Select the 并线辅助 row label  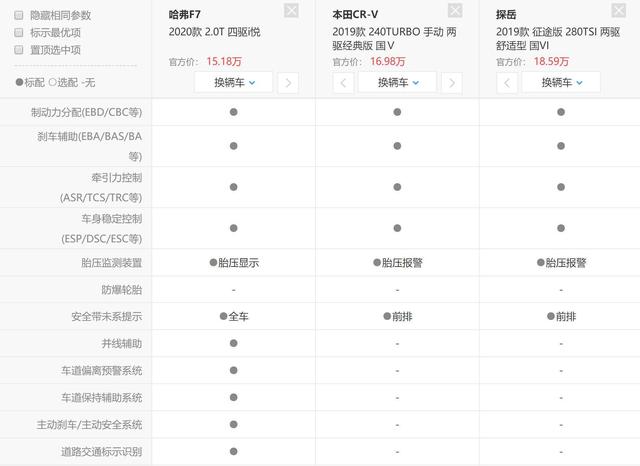122,344
